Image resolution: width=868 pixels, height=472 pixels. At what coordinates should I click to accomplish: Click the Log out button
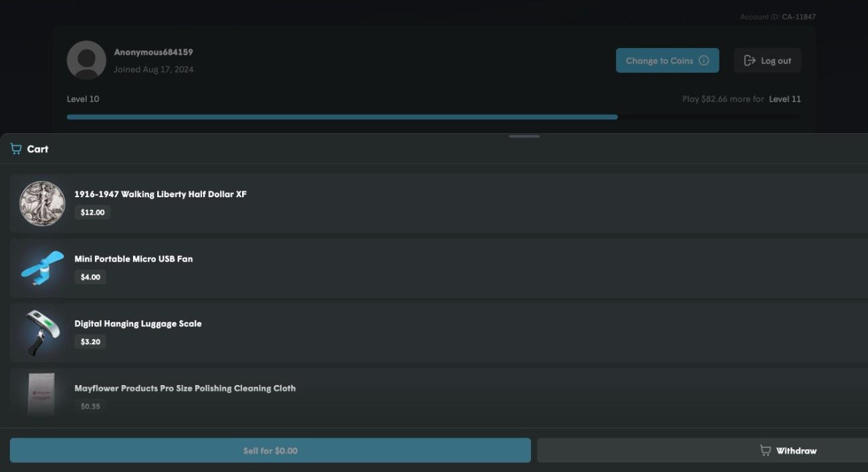767,60
